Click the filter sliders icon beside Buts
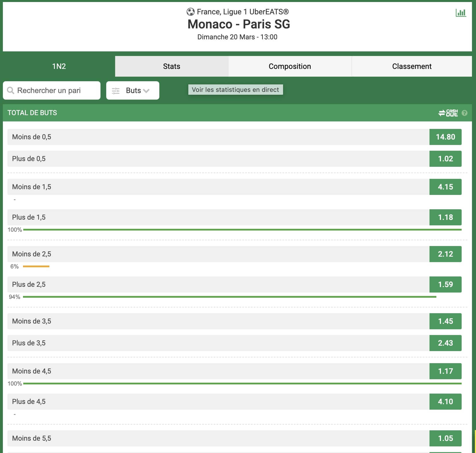This screenshot has height=453, width=476. pyautogui.click(x=116, y=91)
